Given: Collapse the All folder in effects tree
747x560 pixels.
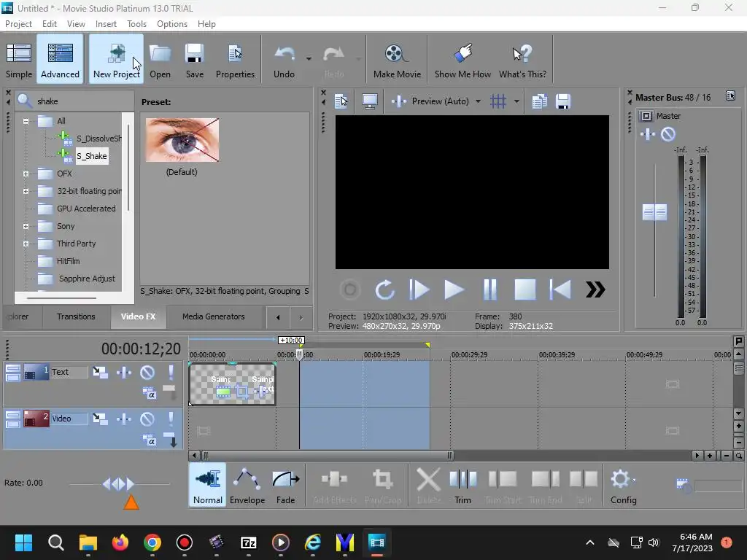Looking at the screenshot, I should (x=26, y=121).
